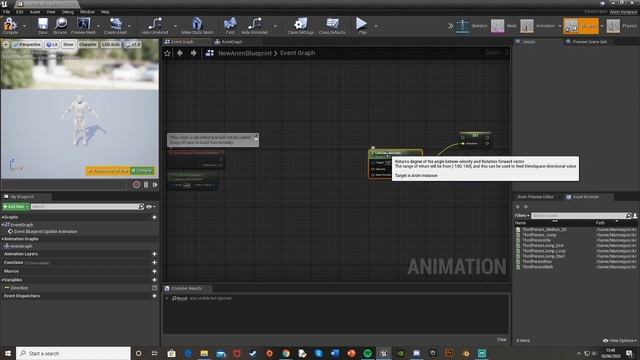Open the Window menu
Viewport: 640px width, 360px height.
(x=87, y=12)
